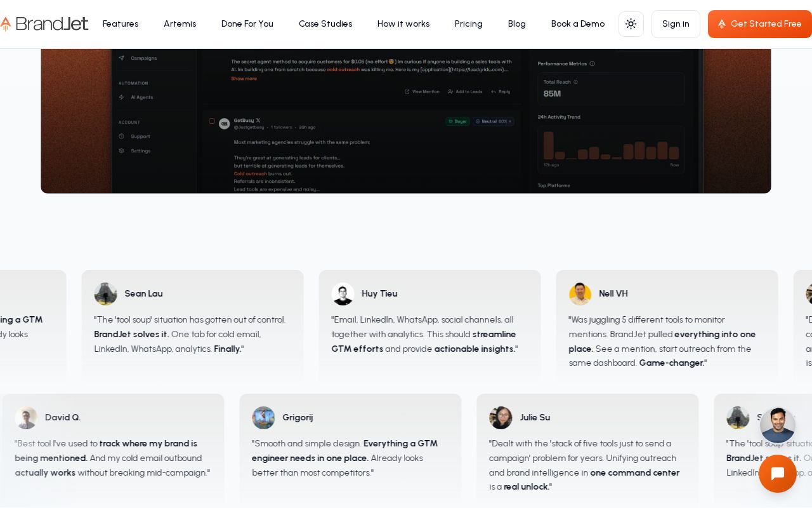Click Book a Demo
This screenshot has width=812, height=508.
tap(578, 23)
